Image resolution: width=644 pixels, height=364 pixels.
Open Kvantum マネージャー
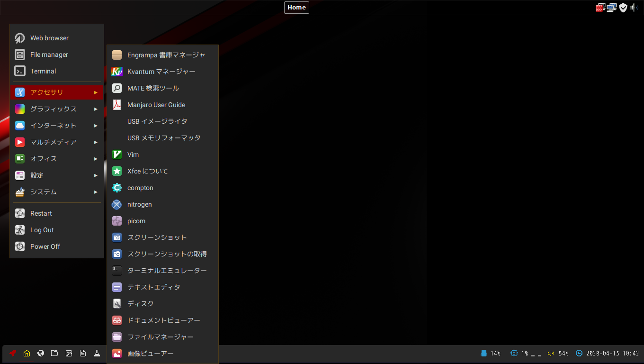click(x=162, y=72)
